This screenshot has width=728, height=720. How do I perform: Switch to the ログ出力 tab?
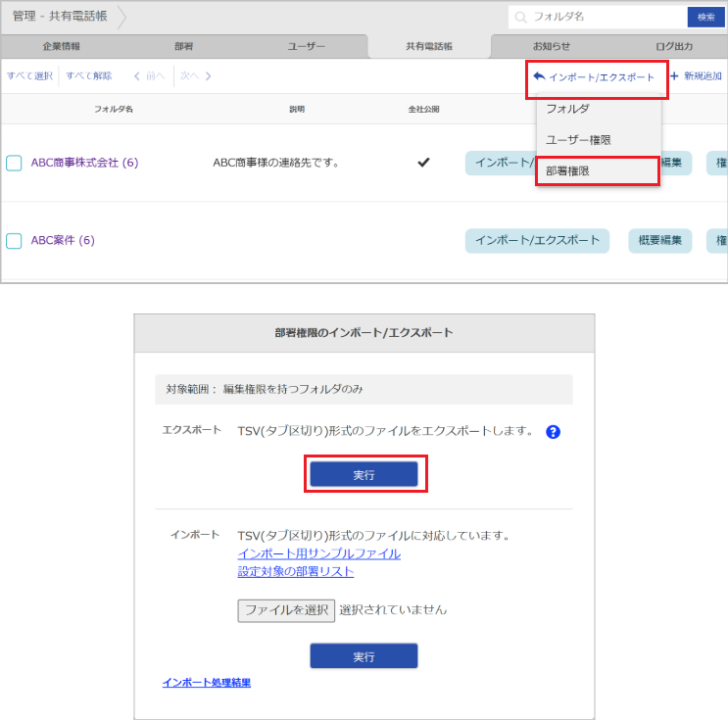674,46
